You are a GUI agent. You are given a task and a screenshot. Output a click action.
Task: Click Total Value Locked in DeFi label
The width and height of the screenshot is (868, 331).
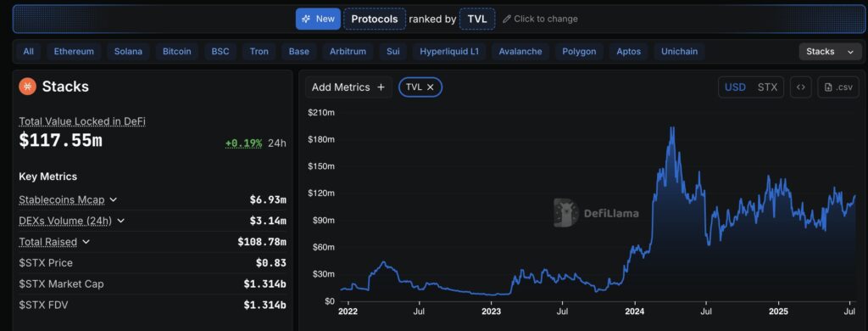(x=82, y=121)
